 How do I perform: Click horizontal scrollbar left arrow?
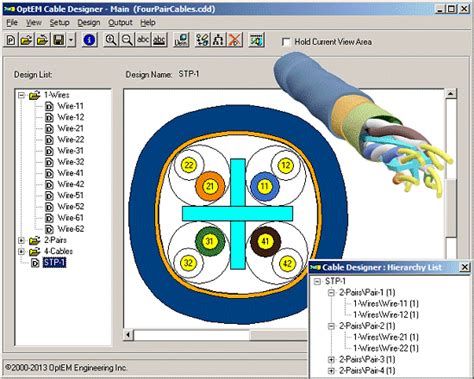pyautogui.click(x=128, y=334)
